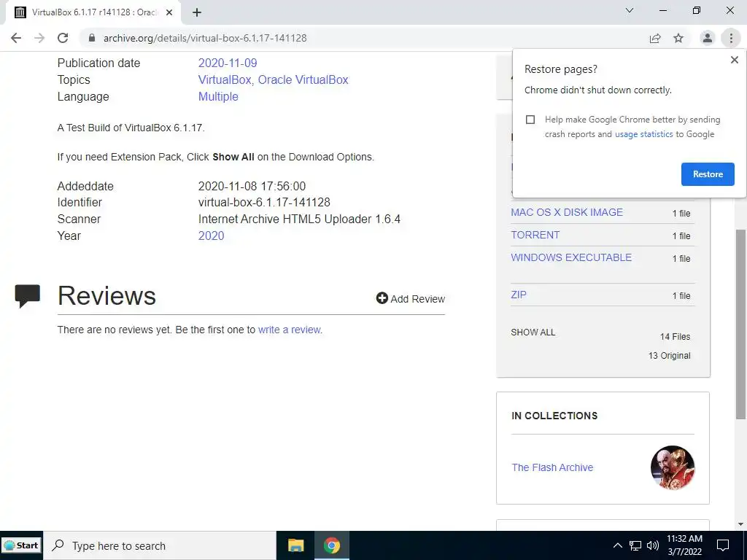
Task: Click the taskbar search box
Action: [160, 545]
